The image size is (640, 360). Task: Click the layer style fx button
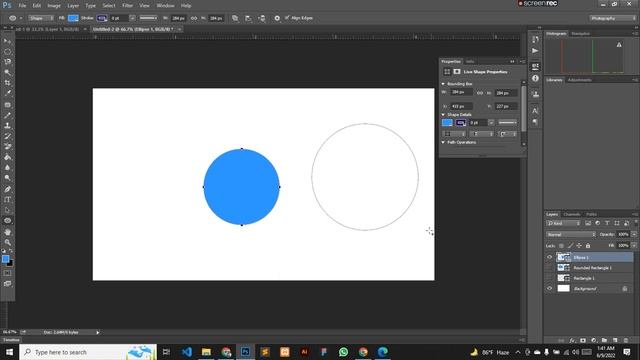click(x=572, y=340)
